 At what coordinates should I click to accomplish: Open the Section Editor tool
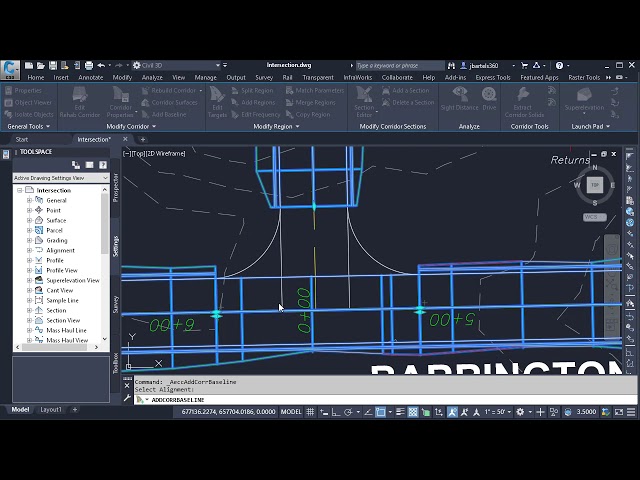point(364,102)
